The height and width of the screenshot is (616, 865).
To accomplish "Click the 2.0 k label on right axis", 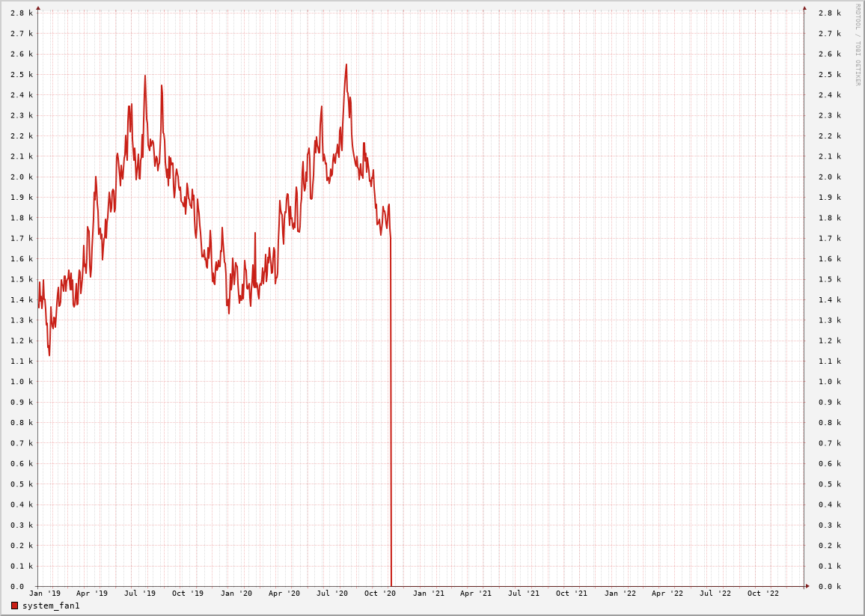I will coord(829,177).
